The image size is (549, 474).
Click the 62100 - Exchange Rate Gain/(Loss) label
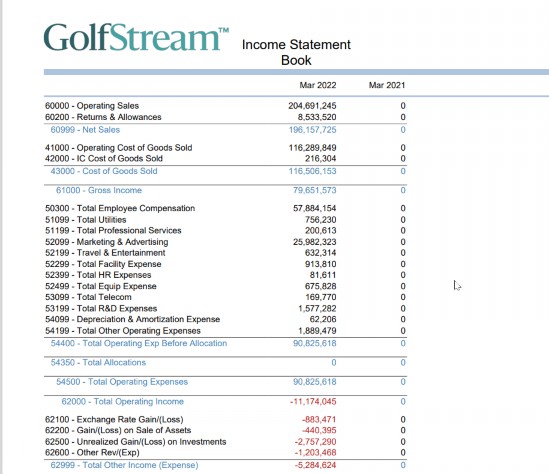pyautogui.click(x=114, y=419)
